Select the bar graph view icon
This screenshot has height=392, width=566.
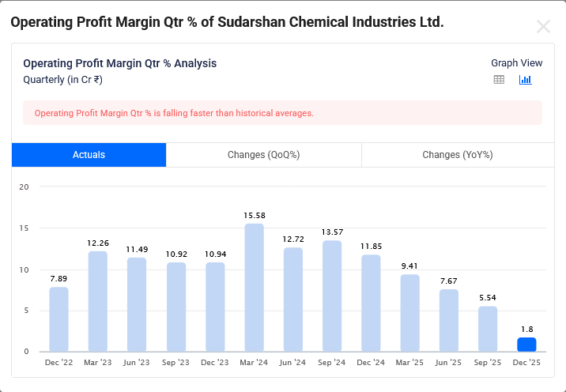[525, 80]
